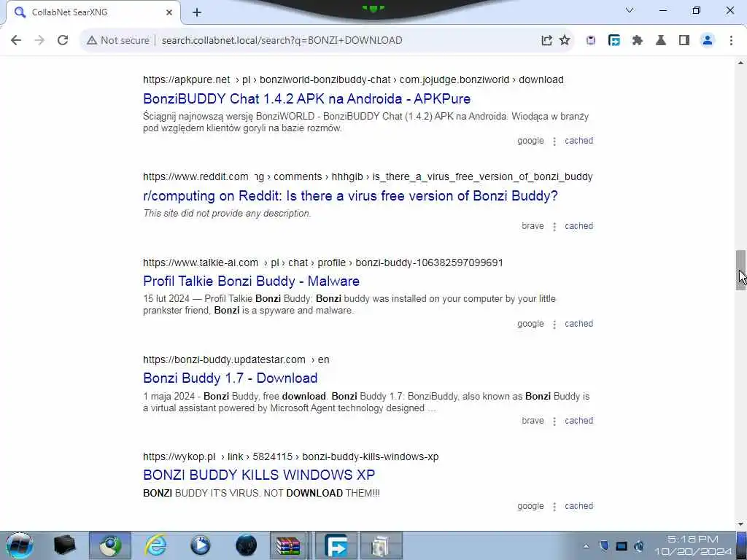The width and height of the screenshot is (747, 560).
Task: Bookmark this page with the star icon
Action: [565, 41]
